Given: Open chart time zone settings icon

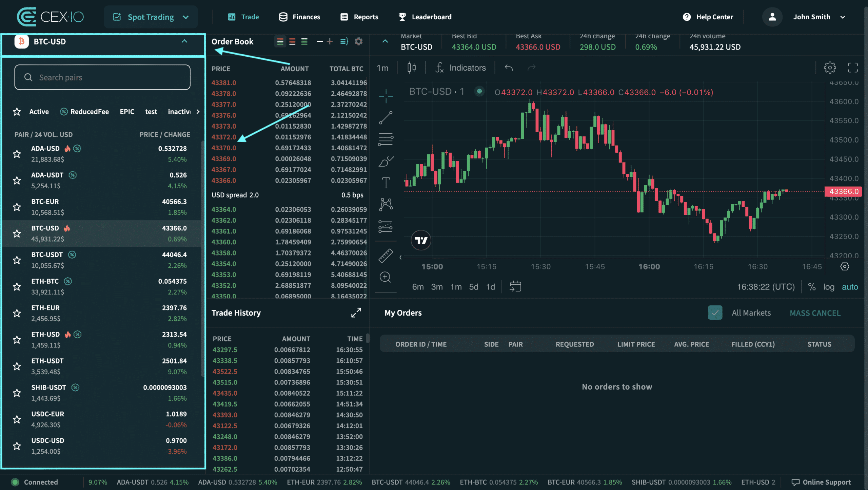Looking at the screenshot, I should pyautogui.click(x=845, y=266).
